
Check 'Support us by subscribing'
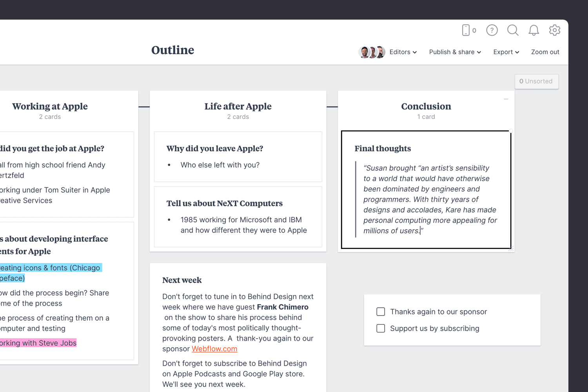tap(381, 328)
